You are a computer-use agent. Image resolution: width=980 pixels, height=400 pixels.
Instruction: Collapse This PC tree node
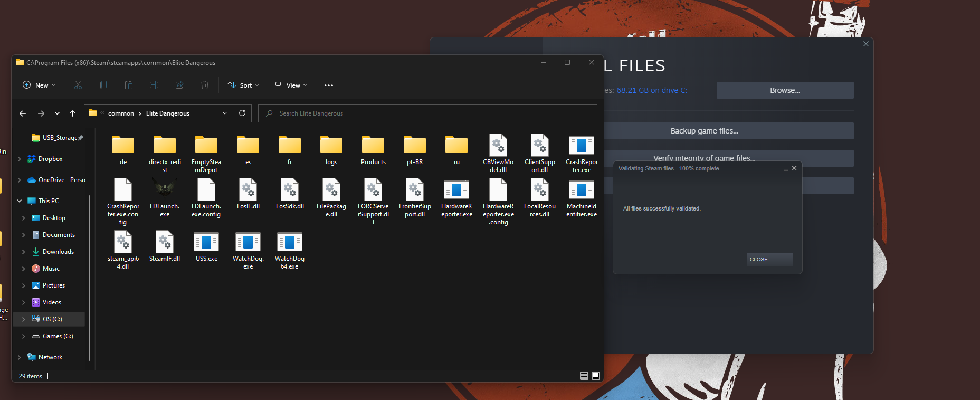coord(20,201)
